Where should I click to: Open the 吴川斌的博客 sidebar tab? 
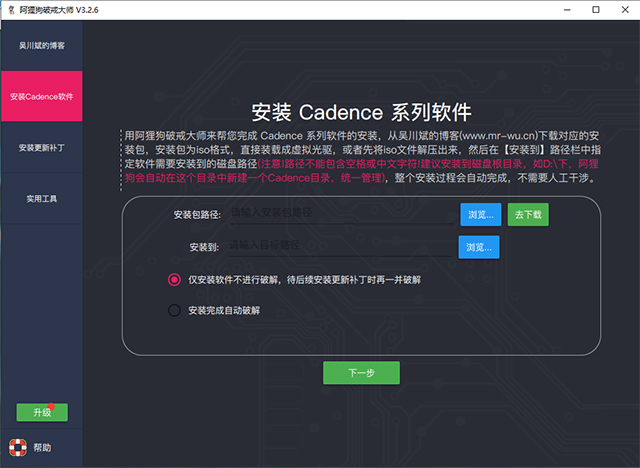(x=41, y=46)
